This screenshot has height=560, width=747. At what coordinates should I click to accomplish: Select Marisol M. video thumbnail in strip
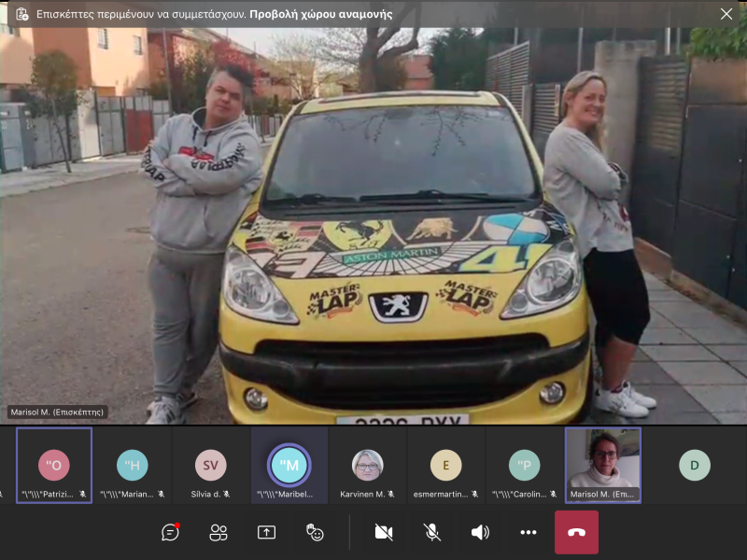pos(602,465)
